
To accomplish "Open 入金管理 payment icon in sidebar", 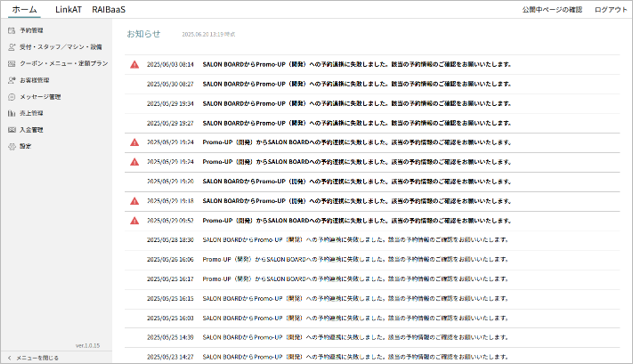I will (x=12, y=130).
